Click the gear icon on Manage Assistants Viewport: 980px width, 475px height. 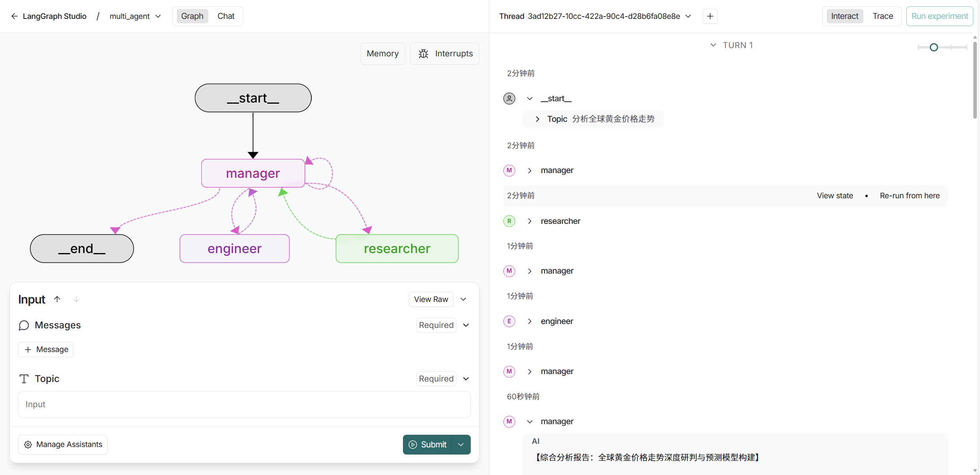tap(28, 445)
